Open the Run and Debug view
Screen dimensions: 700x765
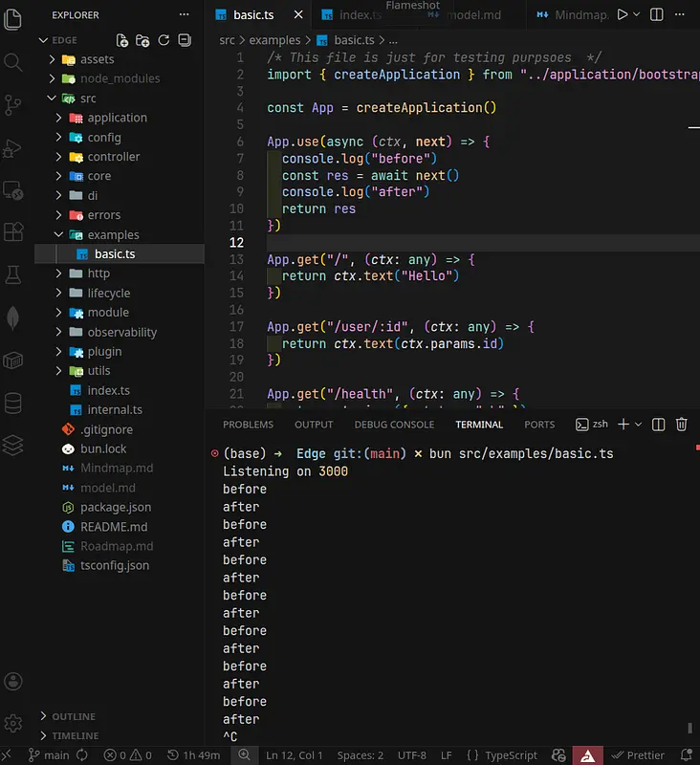[13, 148]
